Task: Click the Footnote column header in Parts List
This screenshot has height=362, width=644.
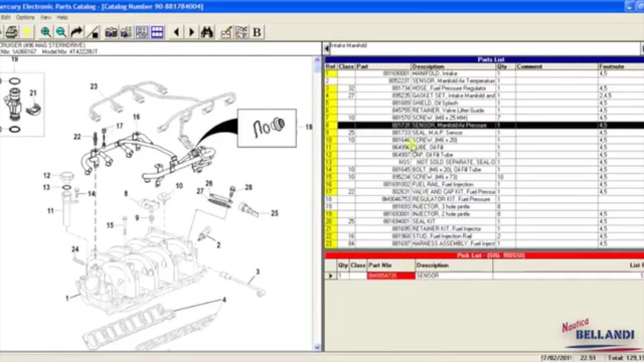Action: [621, 66]
